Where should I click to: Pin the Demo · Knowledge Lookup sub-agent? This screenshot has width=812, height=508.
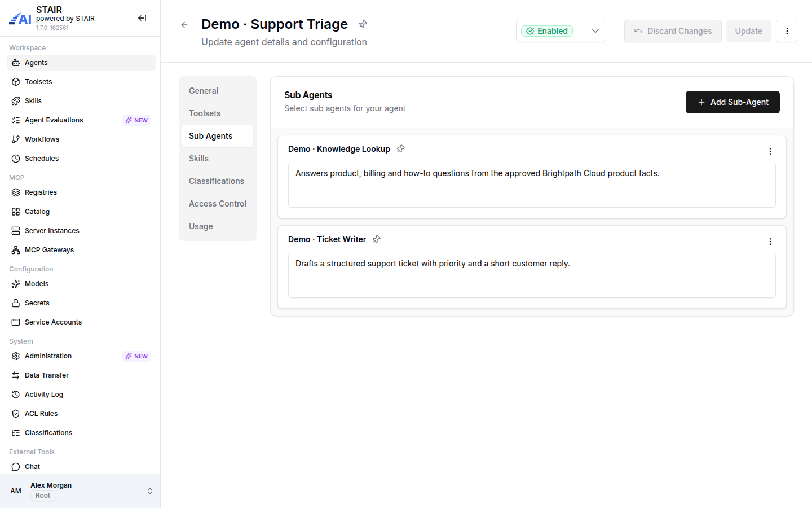pos(401,149)
